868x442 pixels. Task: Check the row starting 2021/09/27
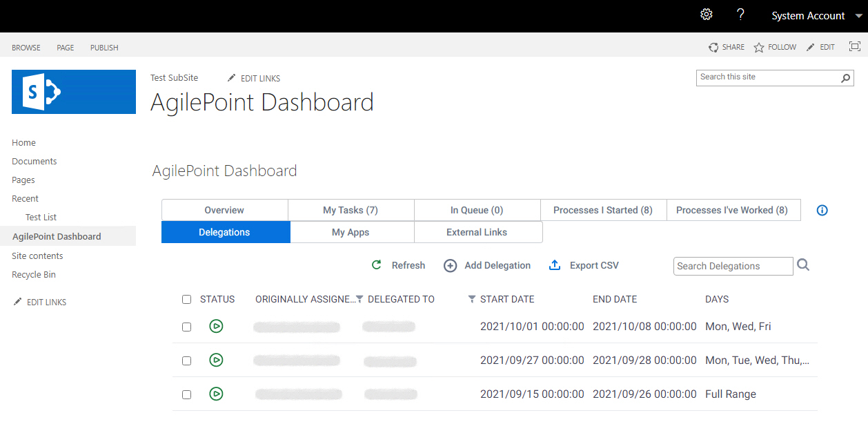(x=186, y=361)
